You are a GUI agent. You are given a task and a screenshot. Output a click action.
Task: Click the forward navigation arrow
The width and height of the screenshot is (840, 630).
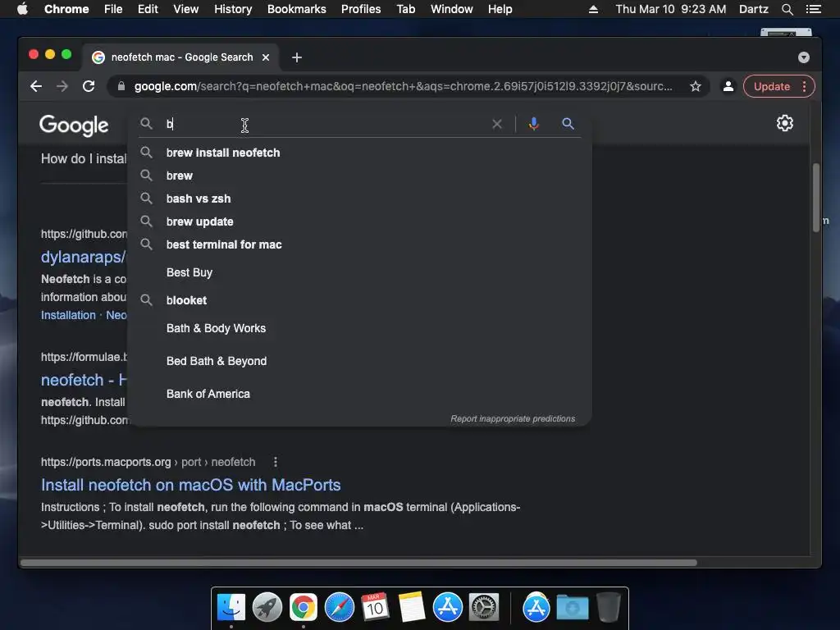62,86
